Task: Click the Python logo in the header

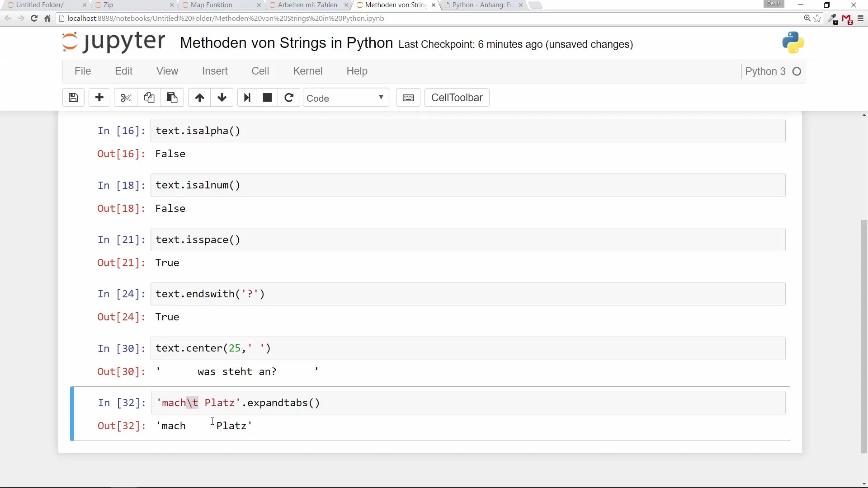Action: (x=793, y=42)
